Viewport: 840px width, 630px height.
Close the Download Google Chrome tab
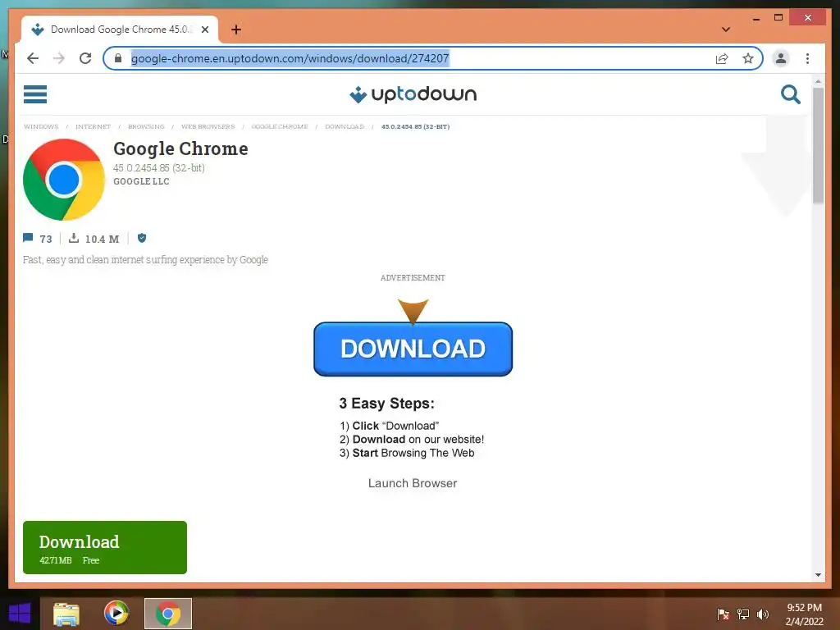coord(205,30)
